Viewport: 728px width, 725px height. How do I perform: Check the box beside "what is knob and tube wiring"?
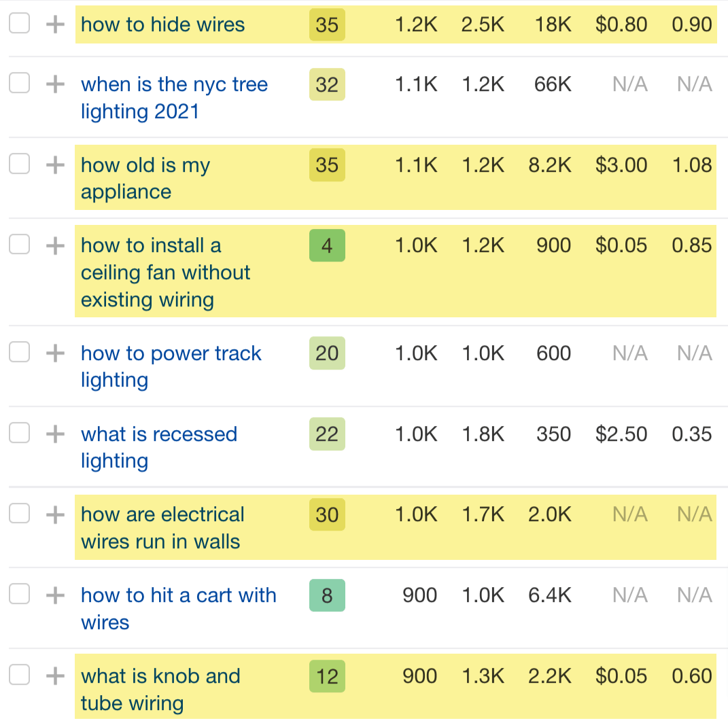coord(20,675)
